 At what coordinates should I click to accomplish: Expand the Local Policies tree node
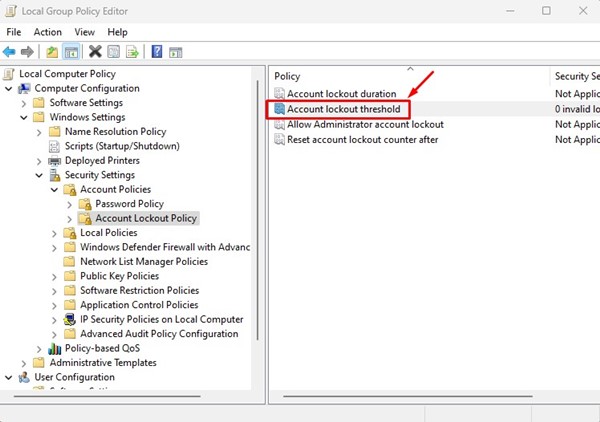tap(55, 233)
